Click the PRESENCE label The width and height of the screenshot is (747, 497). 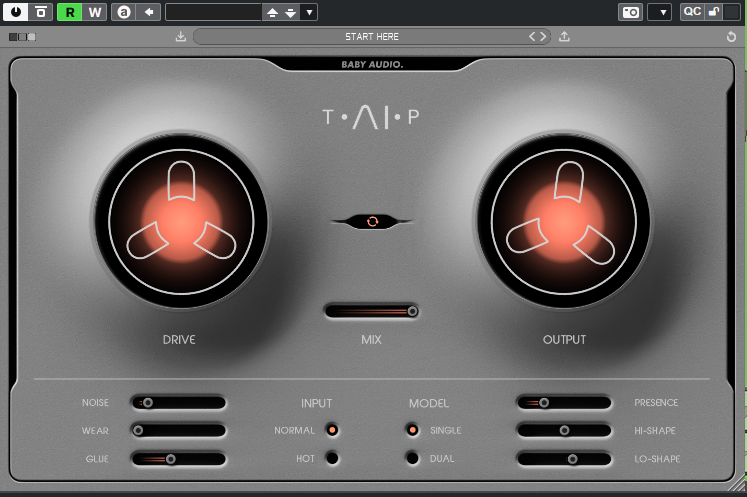(656, 403)
